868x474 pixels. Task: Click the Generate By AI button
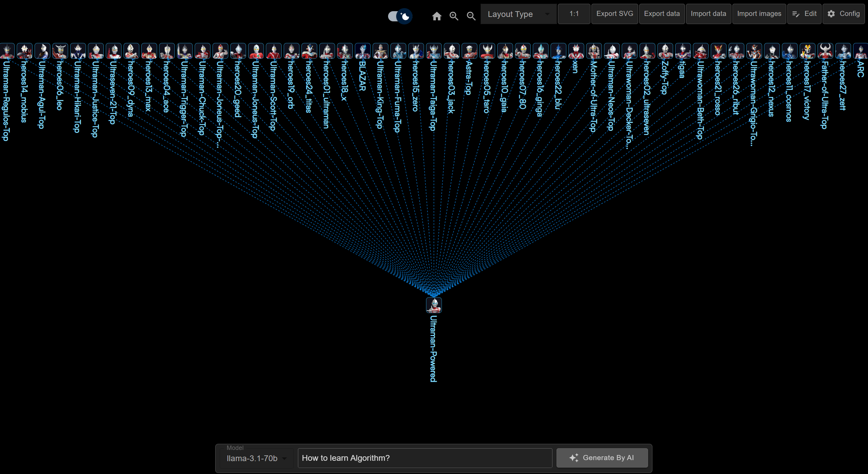click(602, 458)
